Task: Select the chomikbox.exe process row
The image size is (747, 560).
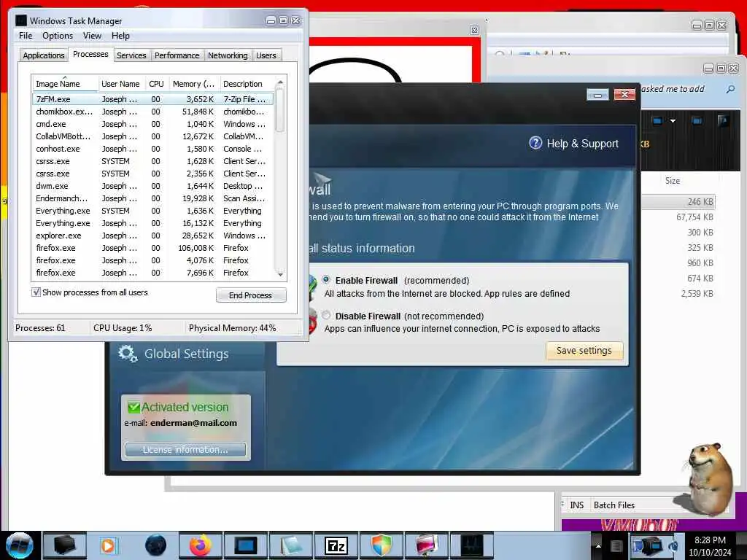Action: point(152,112)
